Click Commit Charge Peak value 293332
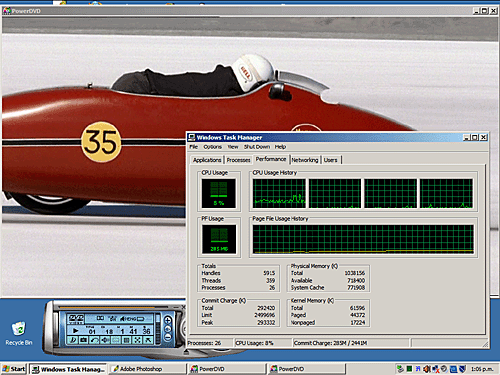The height and width of the screenshot is (375, 500). click(x=266, y=323)
